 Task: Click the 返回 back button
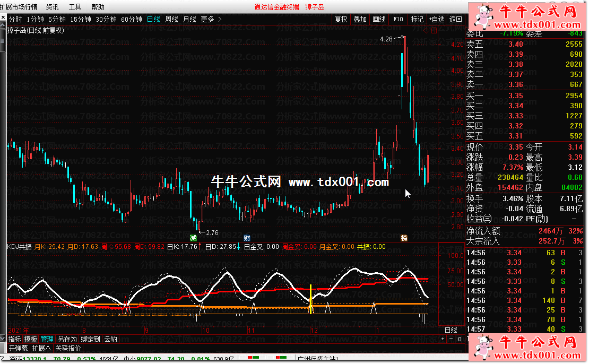[x=456, y=19]
